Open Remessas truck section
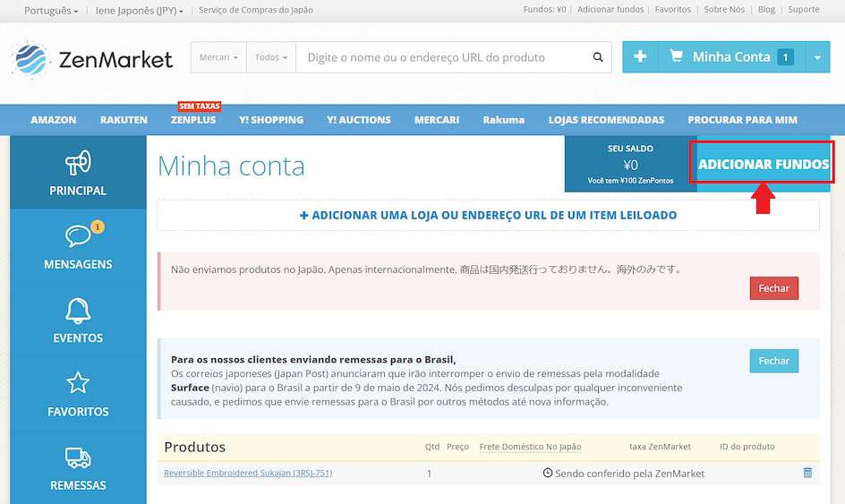 click(78, 468)
